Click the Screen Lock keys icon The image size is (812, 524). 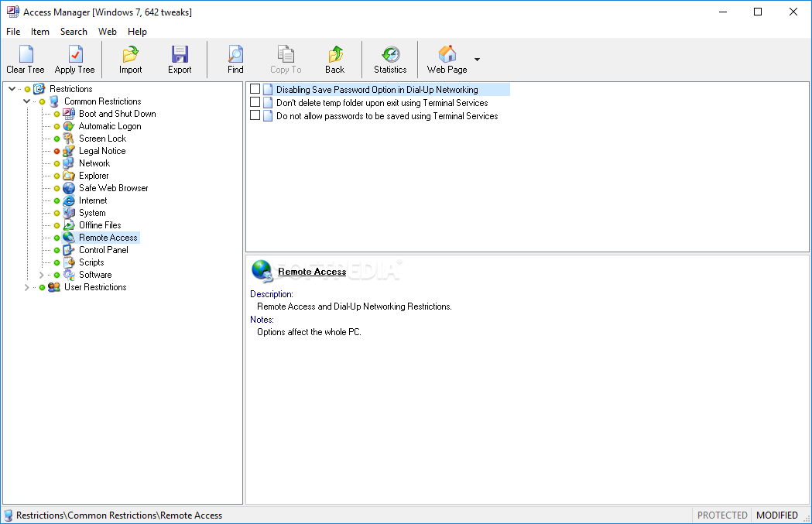(69, 139)
